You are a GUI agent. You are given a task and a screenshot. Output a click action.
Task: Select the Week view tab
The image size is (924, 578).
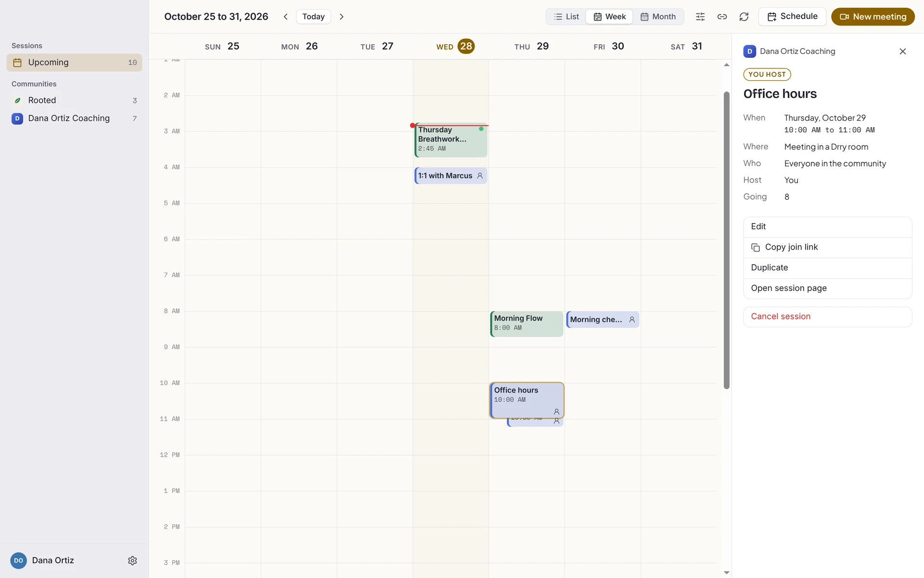(609, 16)
